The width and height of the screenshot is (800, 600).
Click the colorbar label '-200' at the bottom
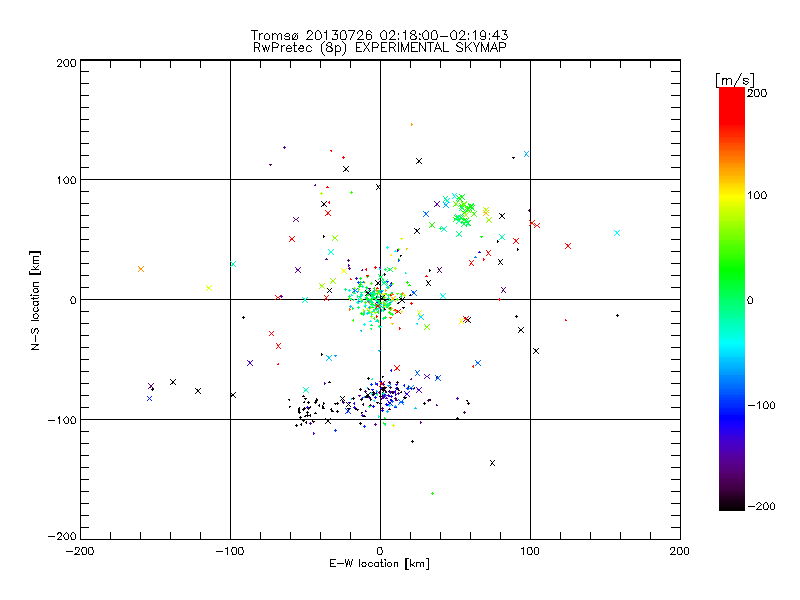762,506
